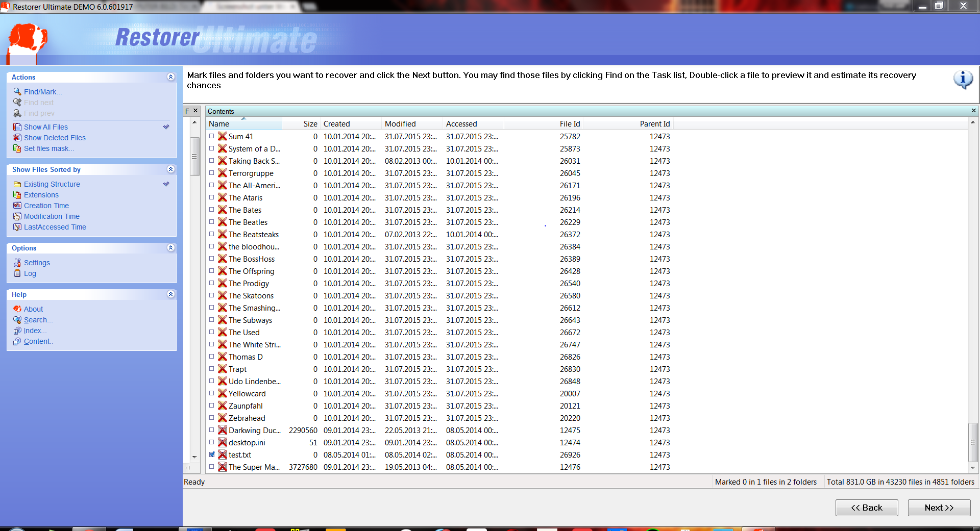Select The White Stri... row name

(255, 344)
